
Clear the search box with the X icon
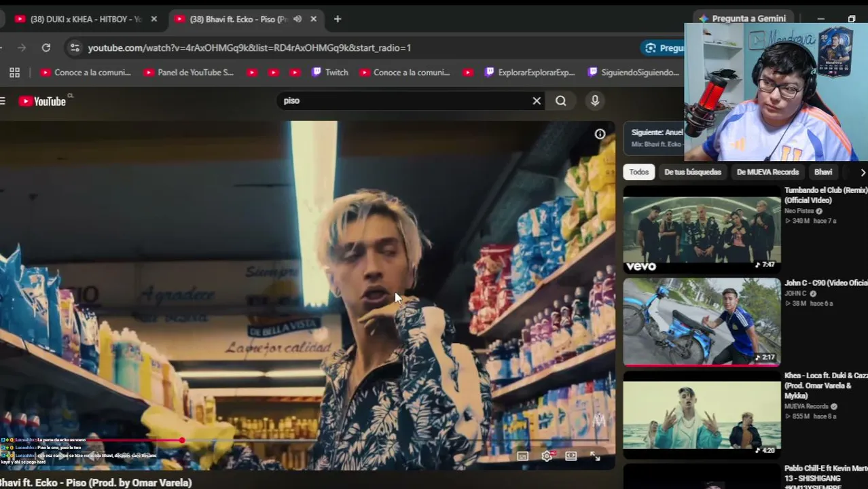click(x=537, y=101)
